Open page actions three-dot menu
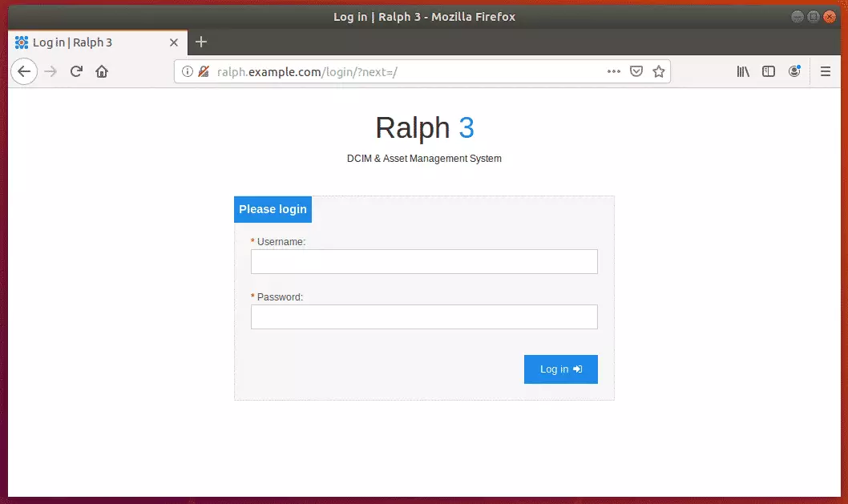The height and width of the screenshot is (504, 848). [613, 71]
